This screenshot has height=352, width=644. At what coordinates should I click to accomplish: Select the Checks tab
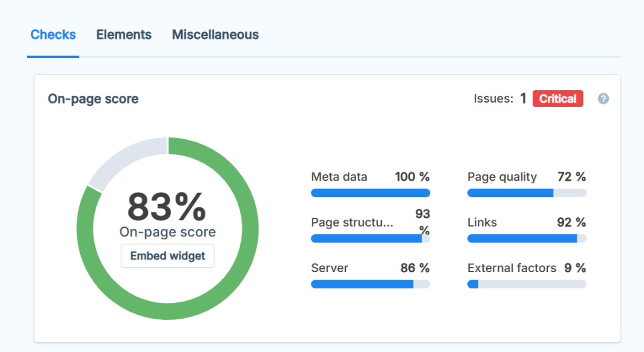(x=53, y=35)
